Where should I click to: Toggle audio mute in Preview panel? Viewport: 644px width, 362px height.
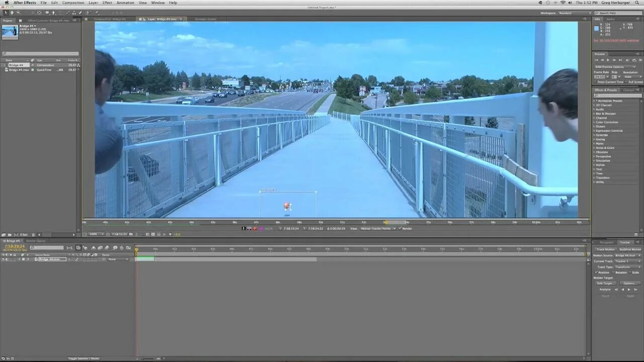pyautogui.click(x=627, y=60)
